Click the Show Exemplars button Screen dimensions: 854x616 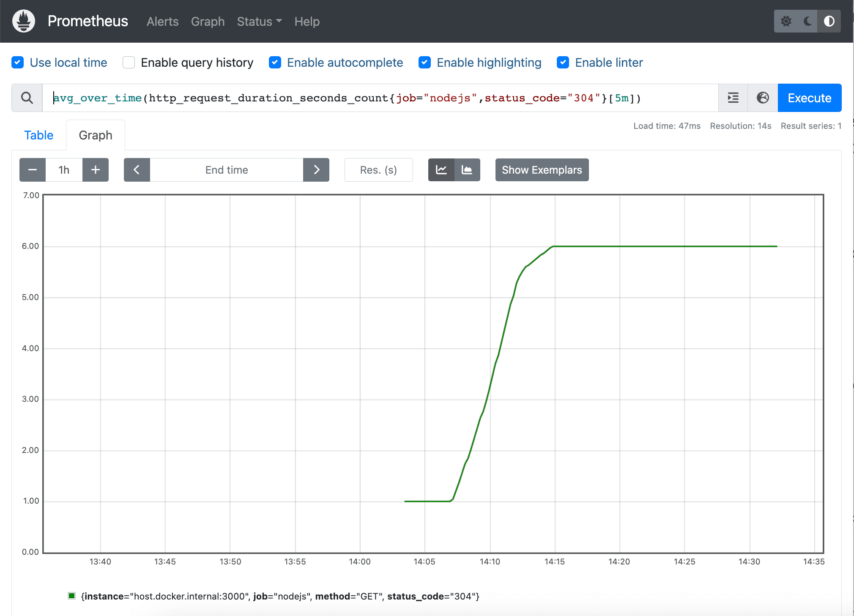[x=542, y=170]
